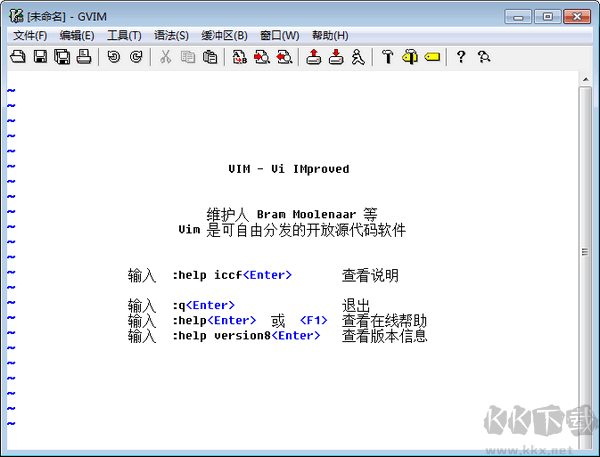The image size is (600, 457).
Task: Click the GVIM application icon in title bar
Action: coord(16,16)
